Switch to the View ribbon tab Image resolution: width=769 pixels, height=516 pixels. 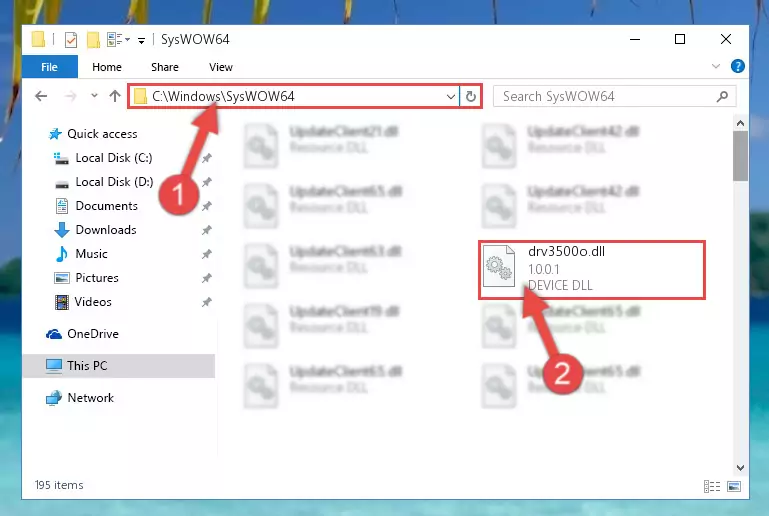pos(221,67)
